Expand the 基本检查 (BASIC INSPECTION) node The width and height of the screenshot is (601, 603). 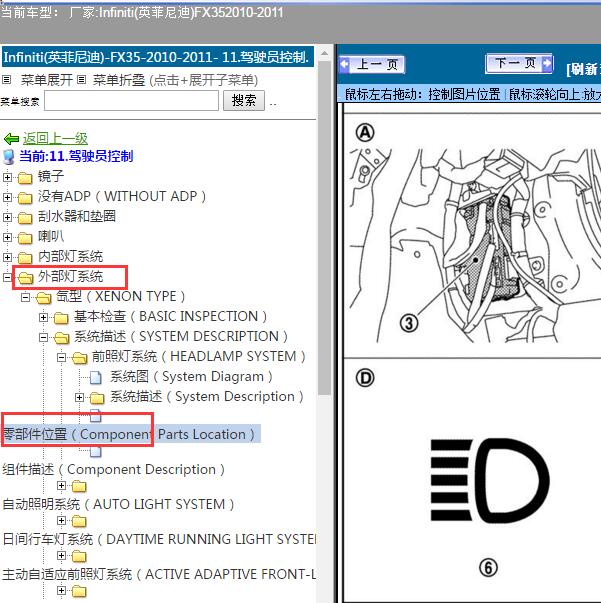tap(43, 318)
